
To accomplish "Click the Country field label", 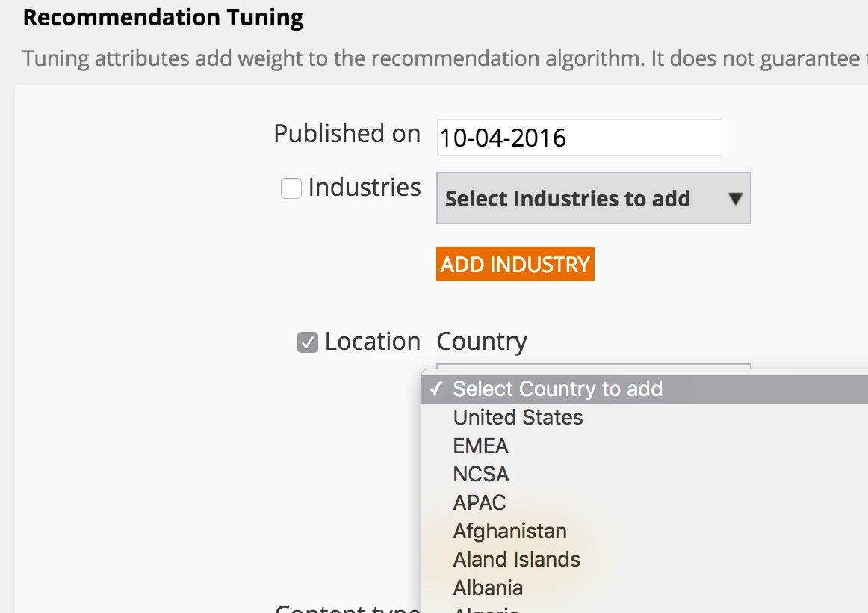I will (482, 342).
